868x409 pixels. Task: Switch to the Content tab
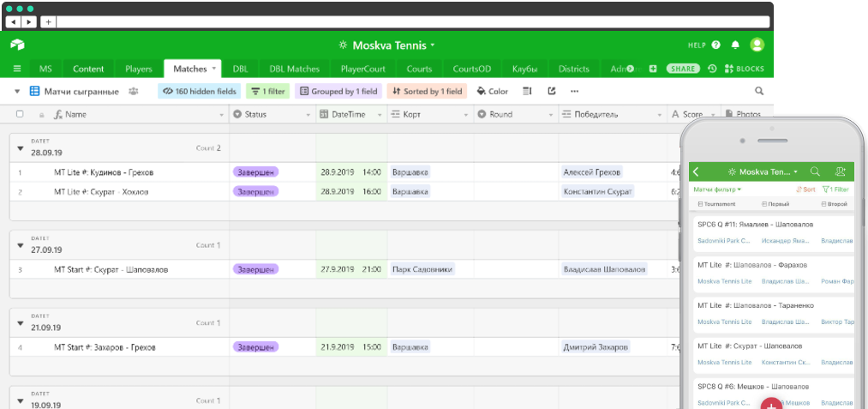click(x=88, y=69)
